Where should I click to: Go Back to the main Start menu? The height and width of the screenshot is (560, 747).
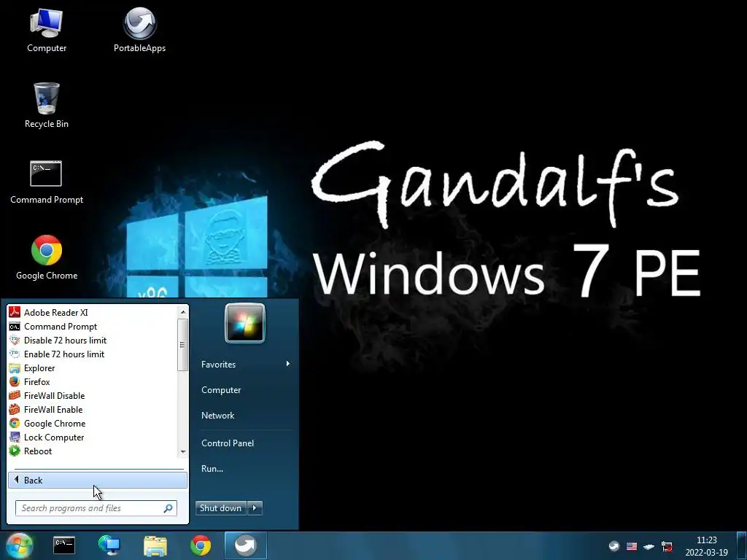(98, 480)
